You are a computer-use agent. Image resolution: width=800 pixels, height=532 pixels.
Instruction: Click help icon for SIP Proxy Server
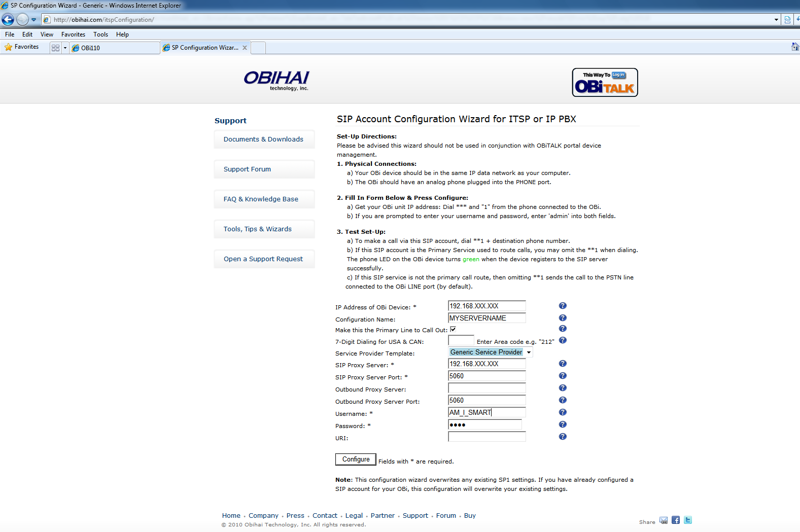click(x=563, y=364)
